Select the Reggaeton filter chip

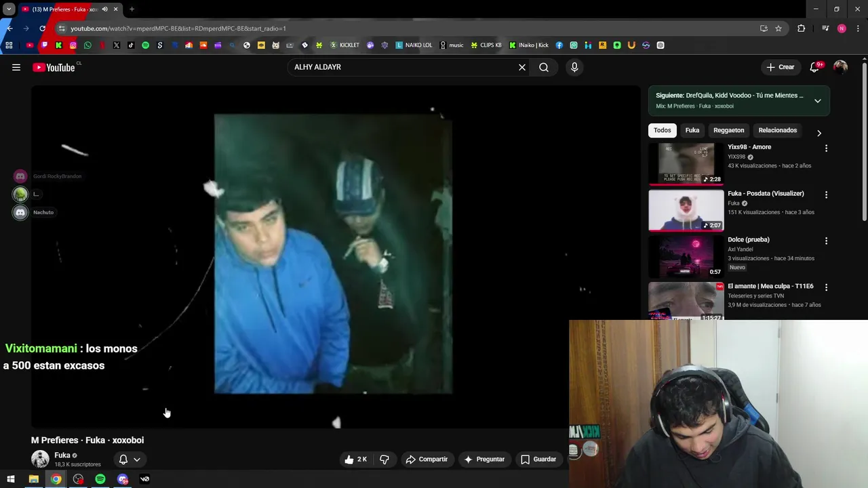tap(728, 130)
